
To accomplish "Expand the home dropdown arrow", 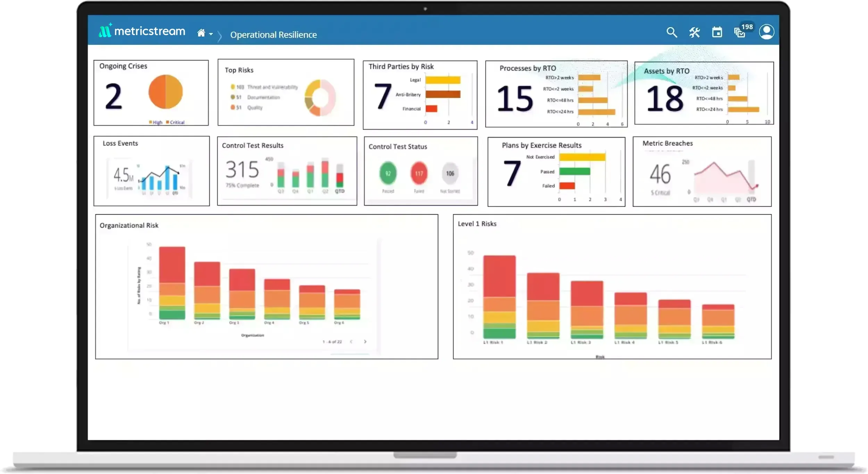I will (x=211, y=34).
